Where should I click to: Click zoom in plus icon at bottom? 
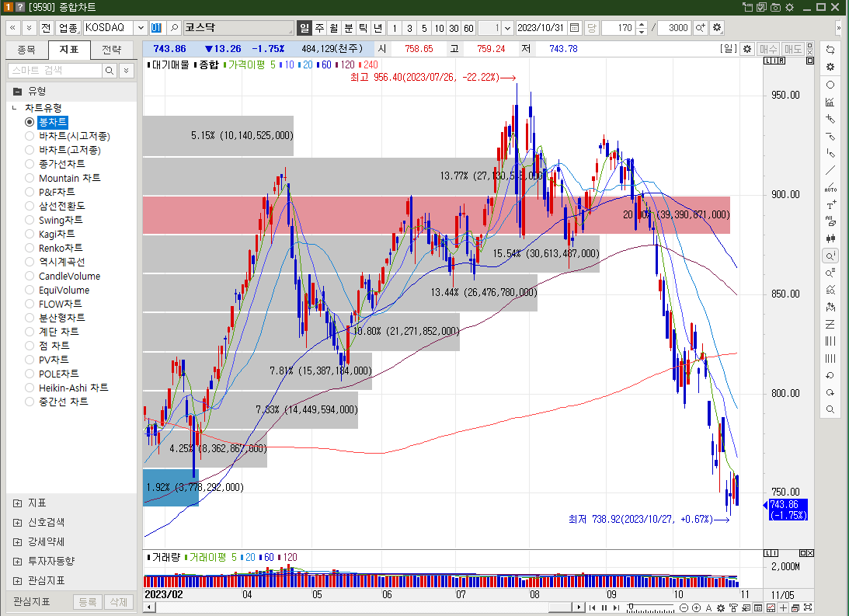coord(696,608)
